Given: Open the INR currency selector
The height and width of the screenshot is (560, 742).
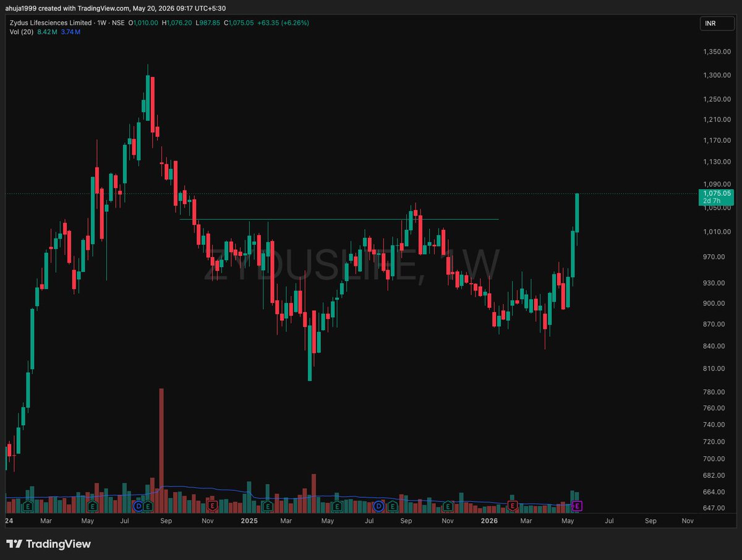Looking at the screenshot, I should pos(717,23).
